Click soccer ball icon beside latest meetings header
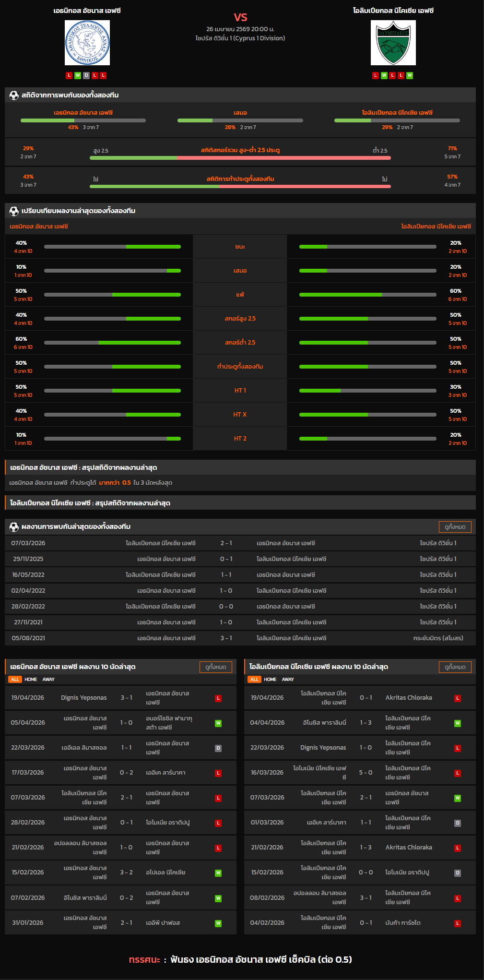Viewport: 484px width, 980px height. point(14,526)
